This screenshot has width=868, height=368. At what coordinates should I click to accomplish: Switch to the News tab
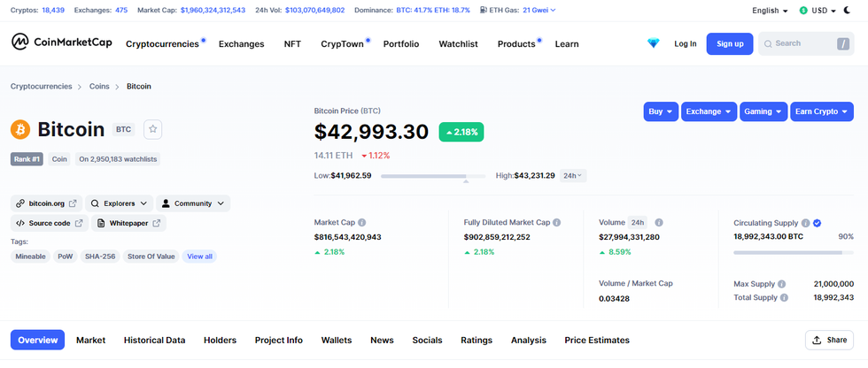click(382, 341)
